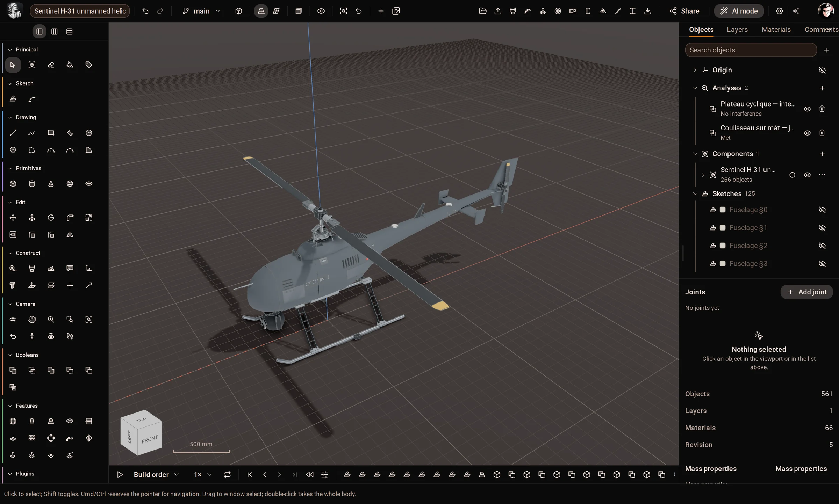The image size is (839, 504).
Task: Open the 1× playback speed dropdown
Action: tap(203, 475)
